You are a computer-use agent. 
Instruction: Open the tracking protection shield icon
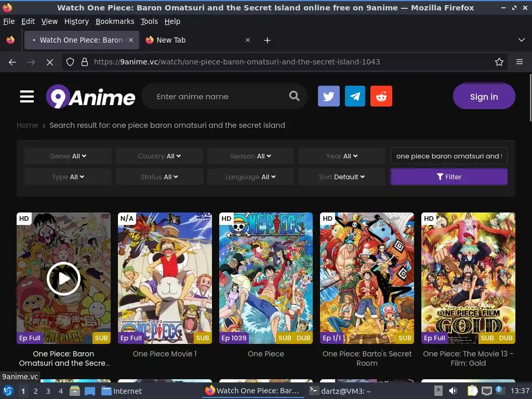coord(70,62)
